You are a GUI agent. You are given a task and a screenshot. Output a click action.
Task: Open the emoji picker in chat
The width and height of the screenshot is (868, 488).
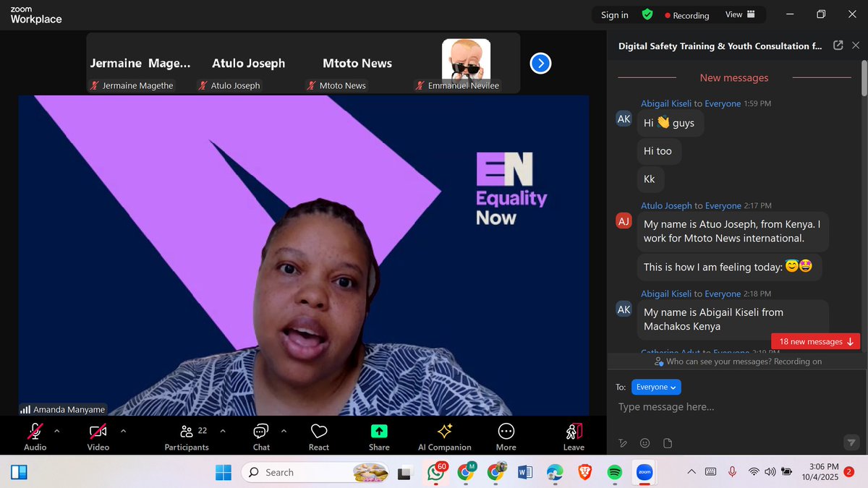(x=645, y=443)
